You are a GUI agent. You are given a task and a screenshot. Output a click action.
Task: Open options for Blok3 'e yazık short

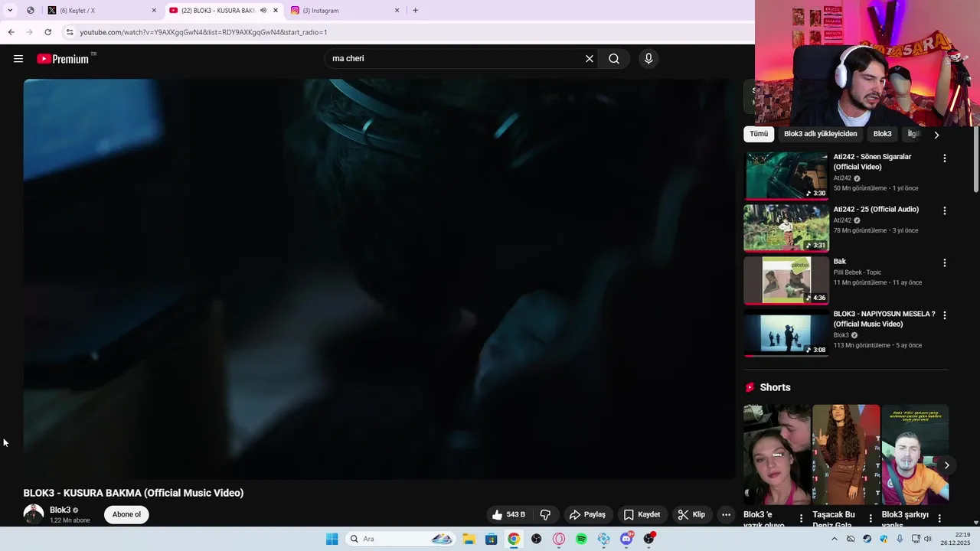802,518
